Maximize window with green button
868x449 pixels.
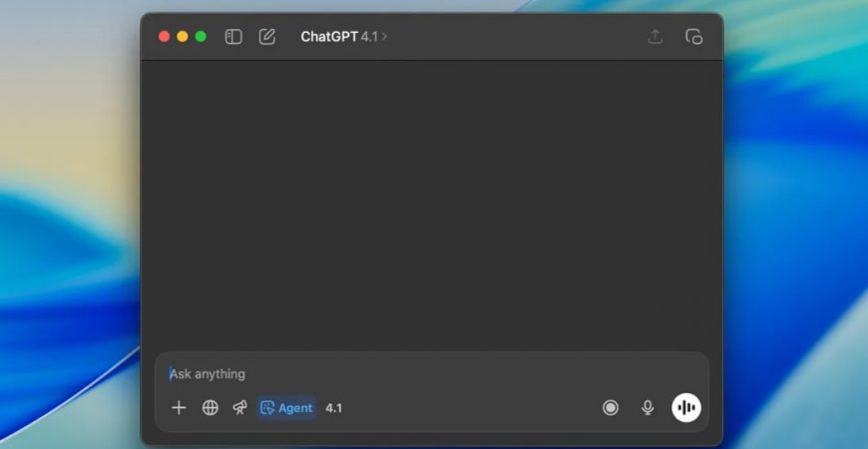click(x=201, y=37)
